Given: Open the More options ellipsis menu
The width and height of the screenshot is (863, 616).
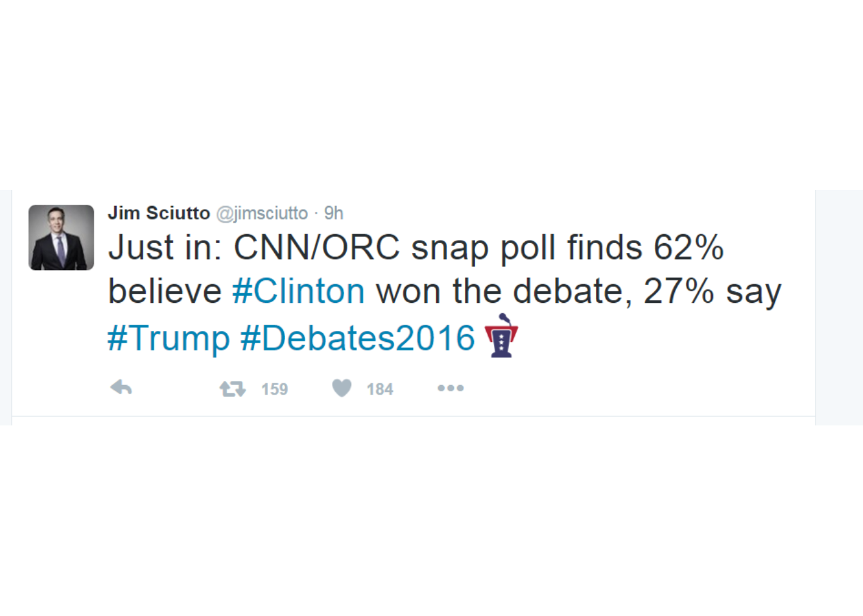Looking at the screenshot, I should tap(450, 388).
